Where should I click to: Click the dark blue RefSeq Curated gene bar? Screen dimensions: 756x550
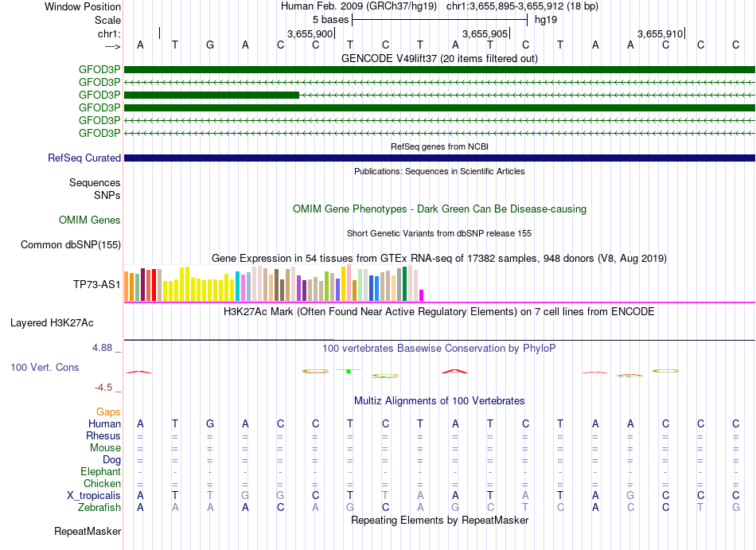[439, 158]
